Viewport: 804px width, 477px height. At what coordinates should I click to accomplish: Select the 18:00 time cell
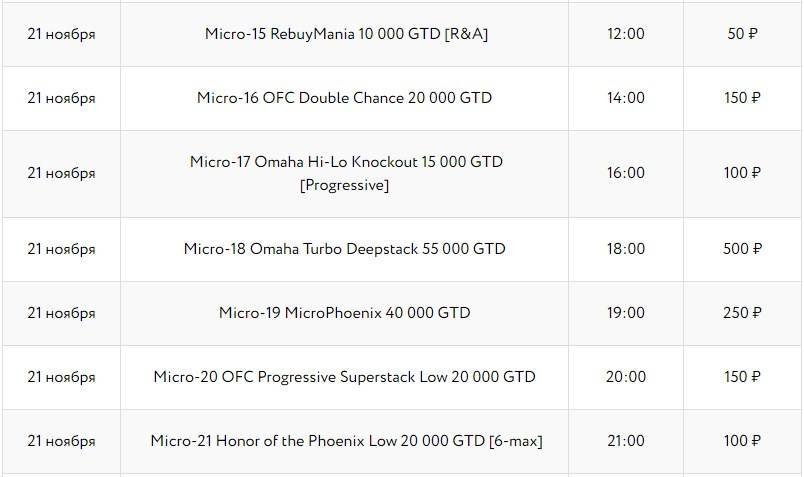[x=626, y=248]
